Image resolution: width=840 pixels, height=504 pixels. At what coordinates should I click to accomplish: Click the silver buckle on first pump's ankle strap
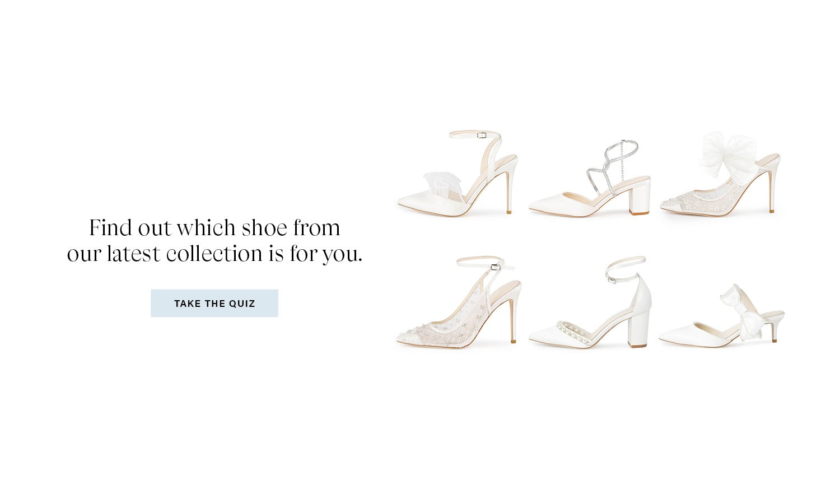click(481, 134)
